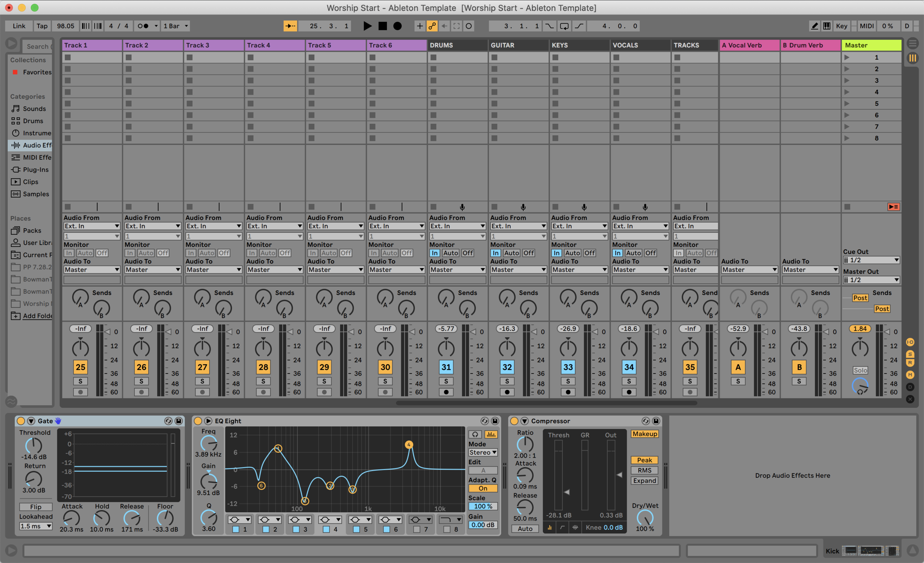
Task: Toggle track activator 25 on Track 1
Action: (x=80, y=367)
